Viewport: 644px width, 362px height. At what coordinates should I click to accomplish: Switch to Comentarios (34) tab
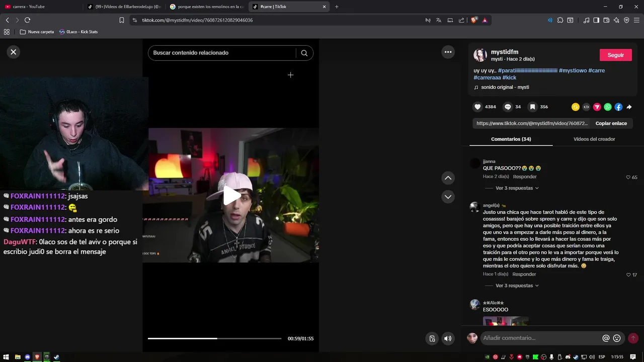coord(511,139)
